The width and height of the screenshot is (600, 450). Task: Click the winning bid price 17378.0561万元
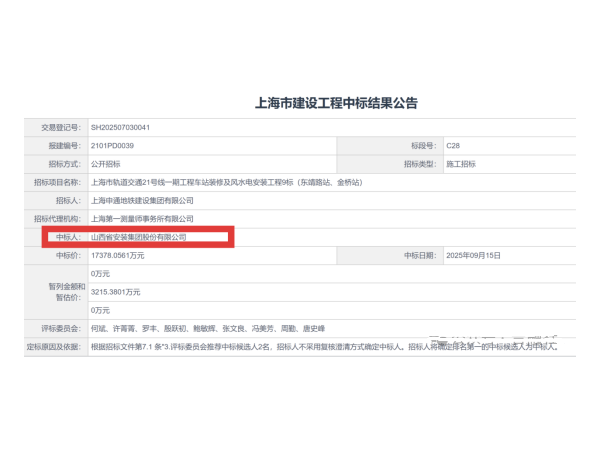point(118,256)
